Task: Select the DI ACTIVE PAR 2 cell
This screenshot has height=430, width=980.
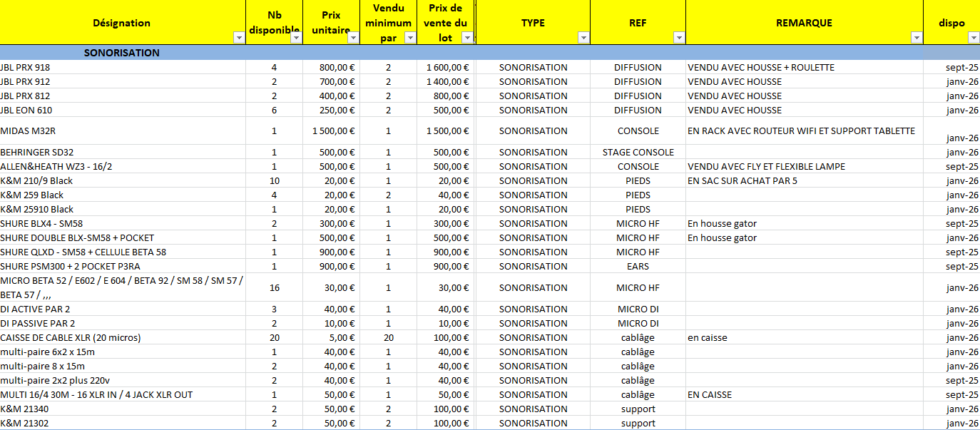Action: pos(122,309)
